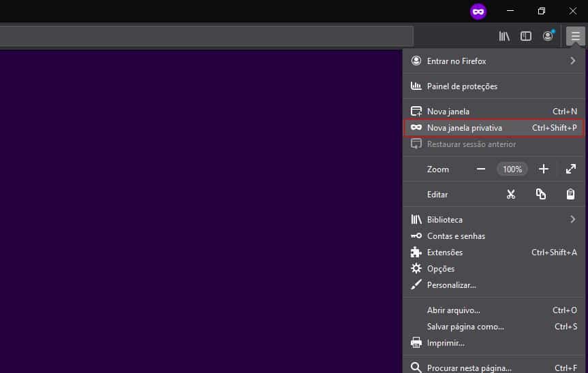The height and width of the screenshot is (373, 588).
Task: Click the mask icon beside Nova janela privativa
Action: pyautogui.click(x=416, y=128)
